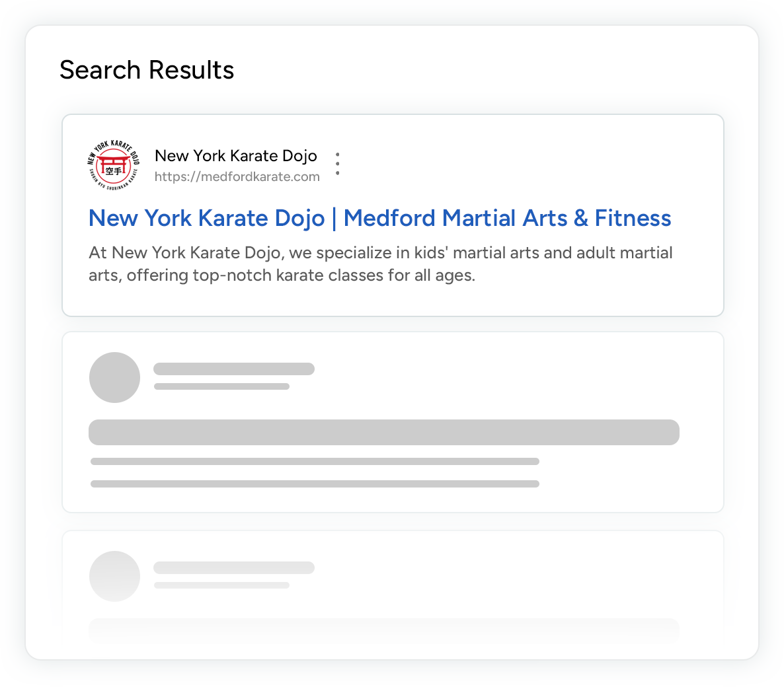Click the thick title placeholder bar in second result

tap(383, 432)
